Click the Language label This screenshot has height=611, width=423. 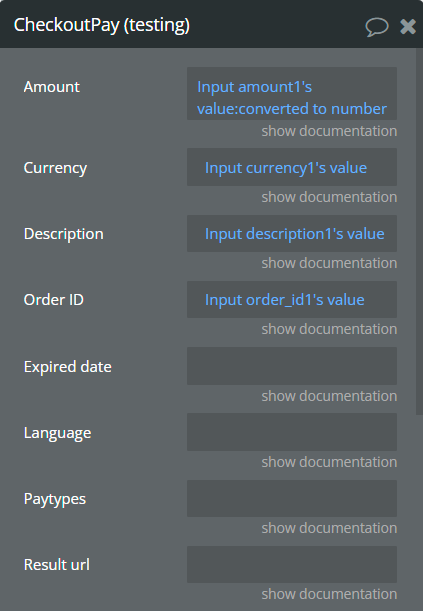click(58, 433)
